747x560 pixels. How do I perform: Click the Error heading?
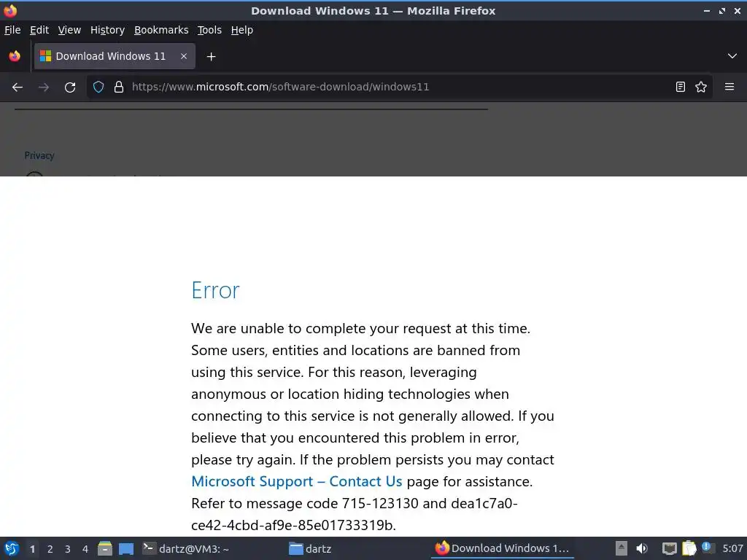click(215, 290)
